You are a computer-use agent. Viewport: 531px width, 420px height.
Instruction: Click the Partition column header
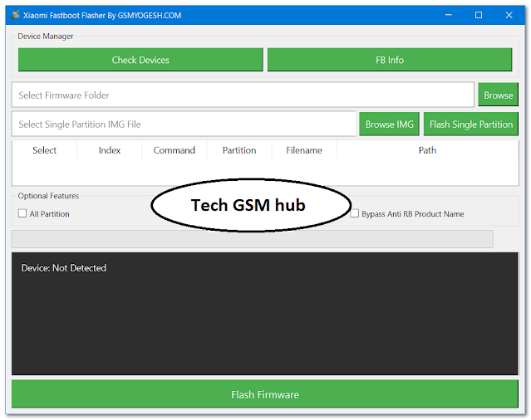coord(239,150)
